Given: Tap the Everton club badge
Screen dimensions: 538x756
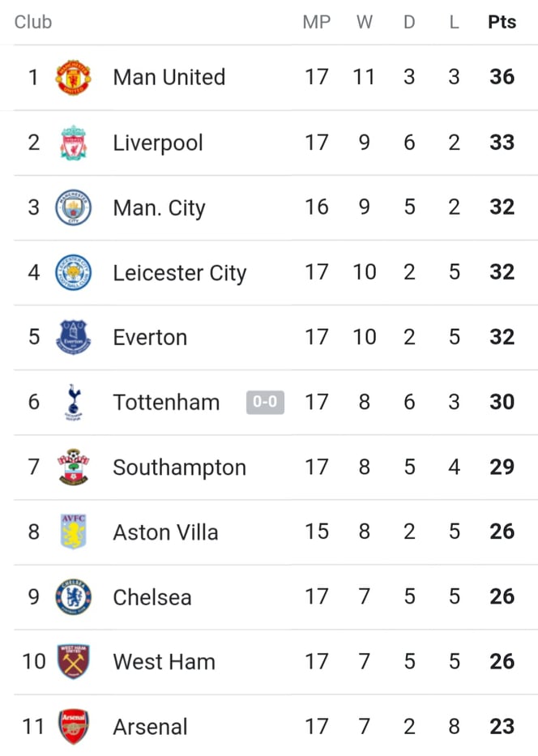Looking at the screenshot, I should 73,337.
